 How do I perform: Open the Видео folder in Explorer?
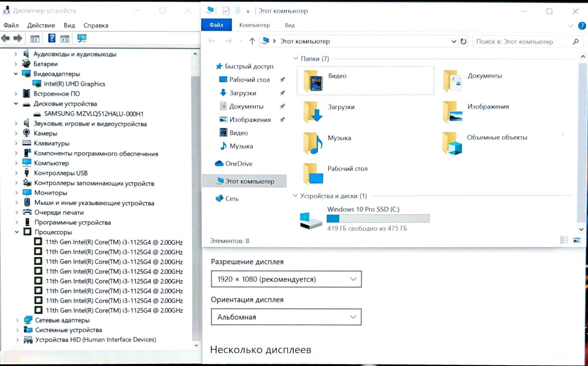coord(365,80)
